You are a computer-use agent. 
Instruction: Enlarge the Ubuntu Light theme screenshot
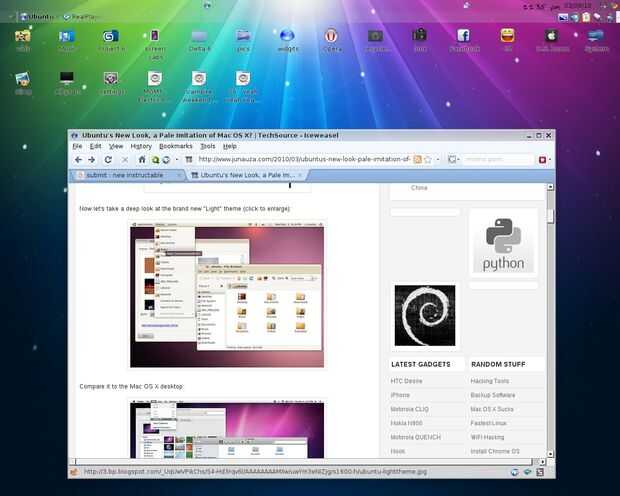(x=227, y=295)
